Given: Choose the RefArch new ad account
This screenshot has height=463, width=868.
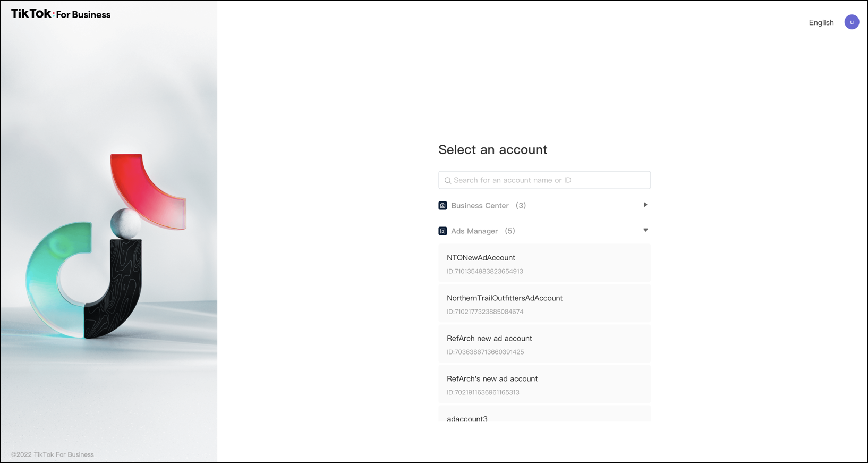Looking at the screenshot, I should [x=544, y=344].
